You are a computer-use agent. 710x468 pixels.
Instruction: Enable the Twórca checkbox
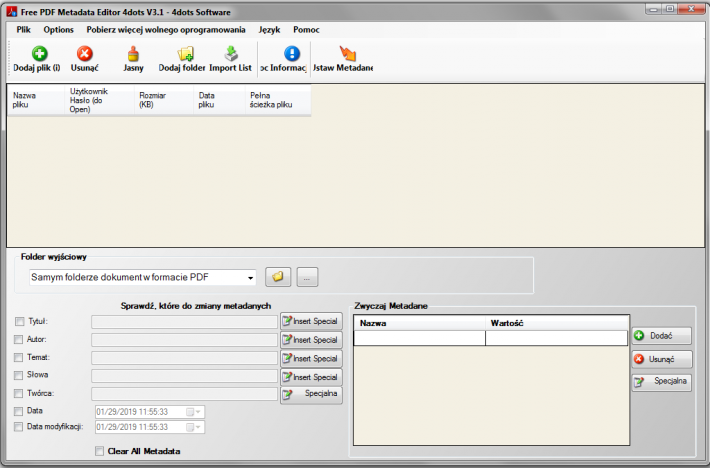point(18,393)
